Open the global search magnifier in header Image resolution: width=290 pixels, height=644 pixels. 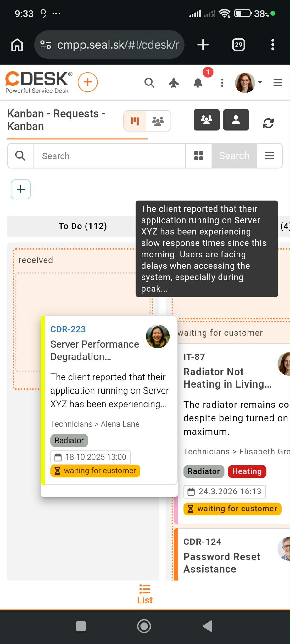149,83
